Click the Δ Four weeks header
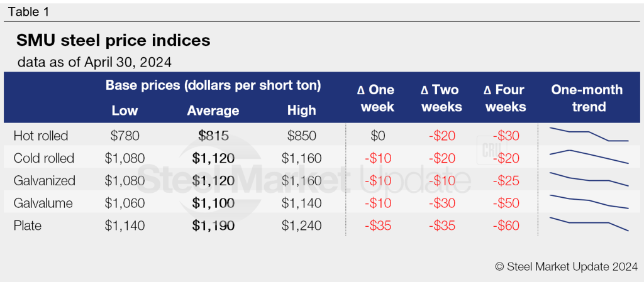Screen dimensions: 644x282 (505, 98)
